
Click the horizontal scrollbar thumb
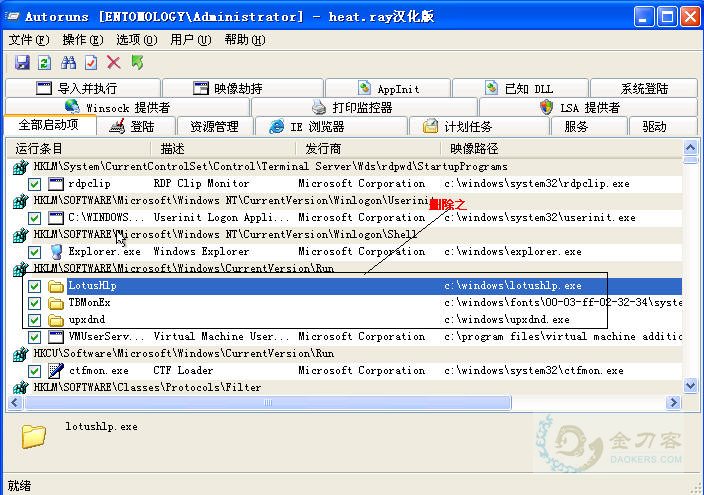[268, 402]
